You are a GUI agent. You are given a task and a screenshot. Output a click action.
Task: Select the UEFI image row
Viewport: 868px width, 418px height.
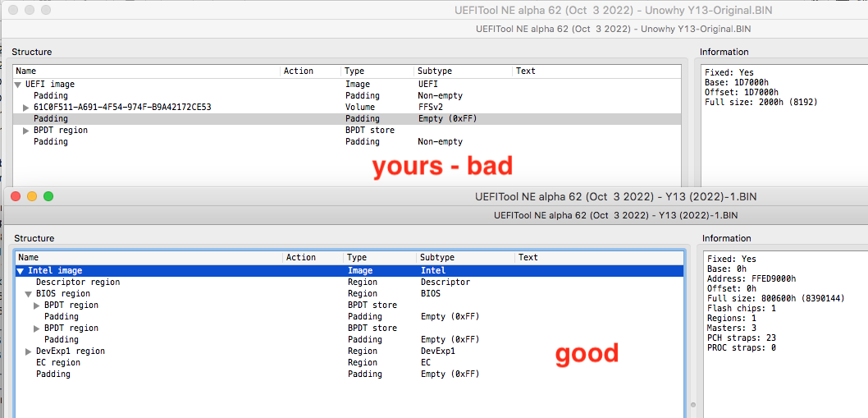(346, 85)
